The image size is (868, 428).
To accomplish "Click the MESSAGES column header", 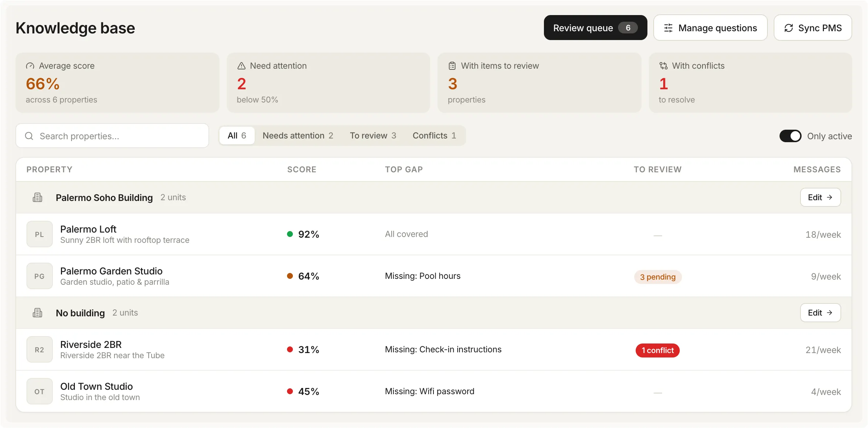I will 817,169.
